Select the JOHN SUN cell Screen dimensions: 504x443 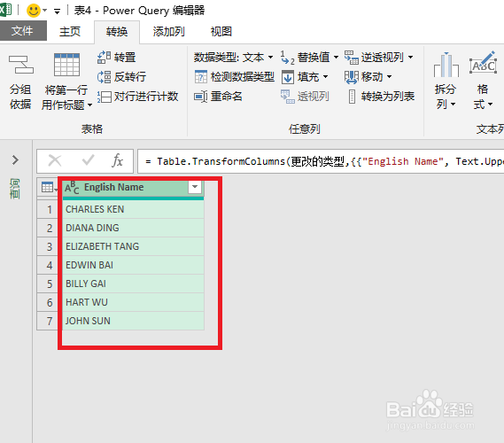coord(134,321)
